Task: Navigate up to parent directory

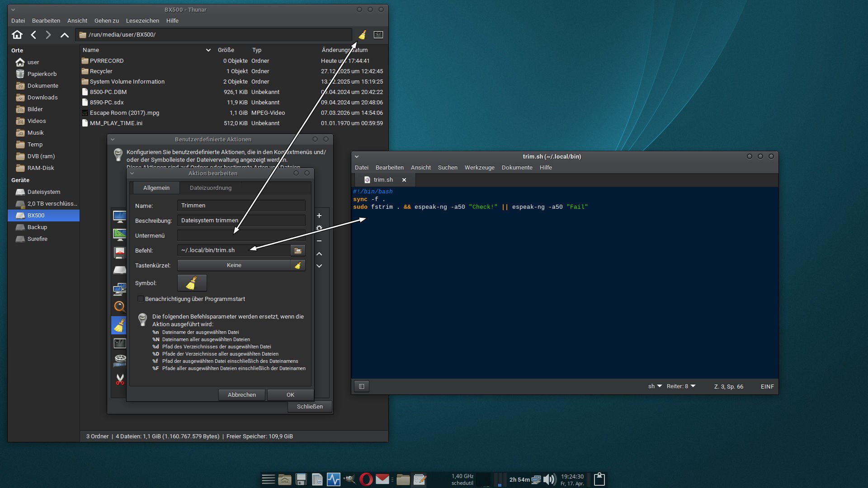Action: click(x=65, y=35)
